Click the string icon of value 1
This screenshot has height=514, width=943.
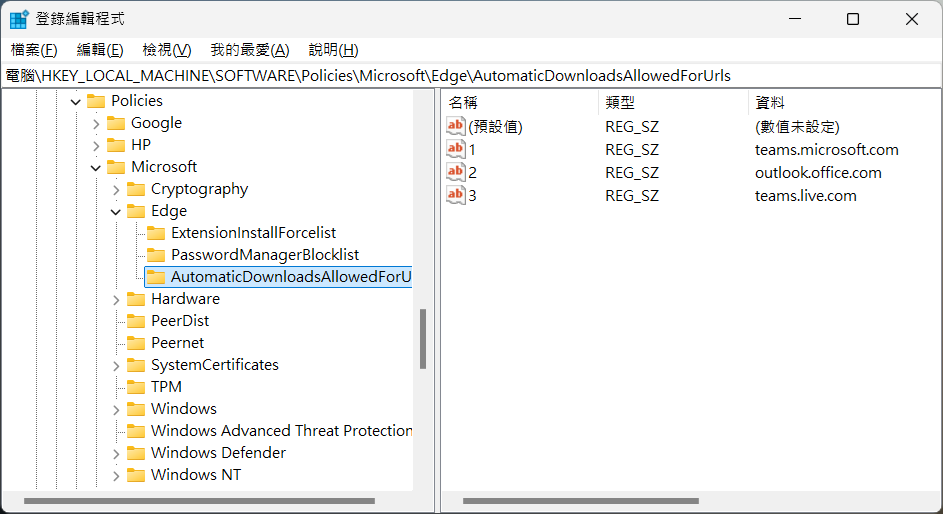pyautogui.click(x=456, y=150)
